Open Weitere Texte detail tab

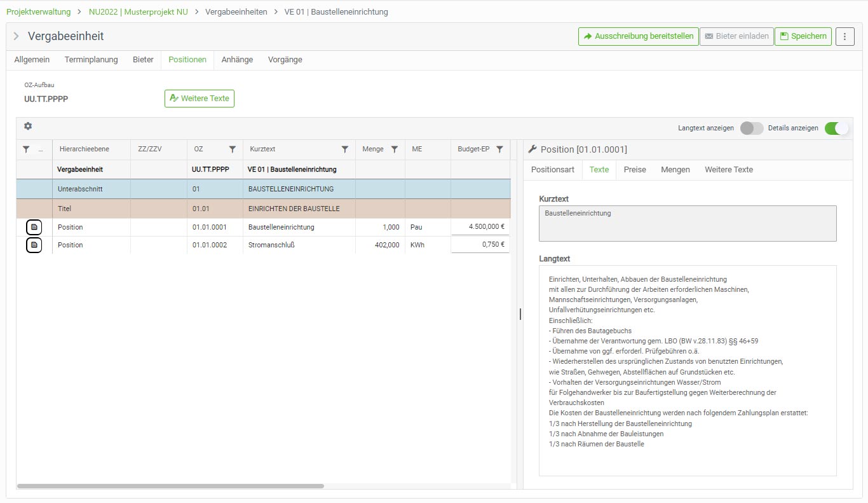pos(729,170)
